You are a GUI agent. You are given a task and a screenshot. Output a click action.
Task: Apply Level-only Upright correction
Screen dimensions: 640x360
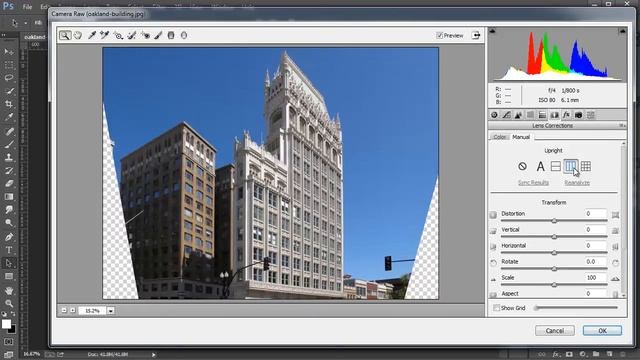pyautogui.click(x=556, y=166)
